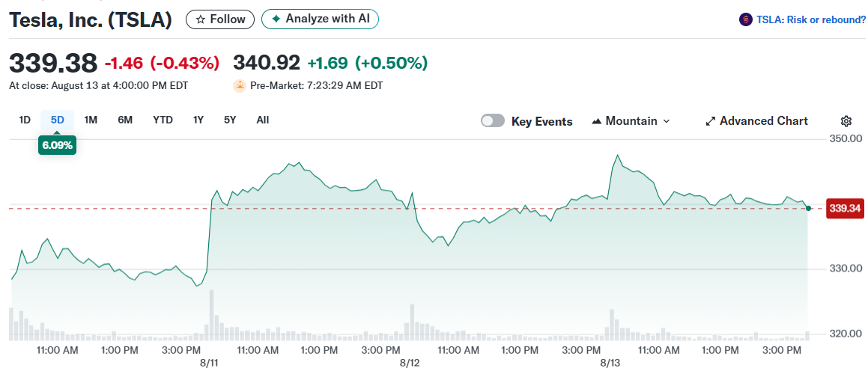Click the 339.34 current price label

click(x=844, y=208)
